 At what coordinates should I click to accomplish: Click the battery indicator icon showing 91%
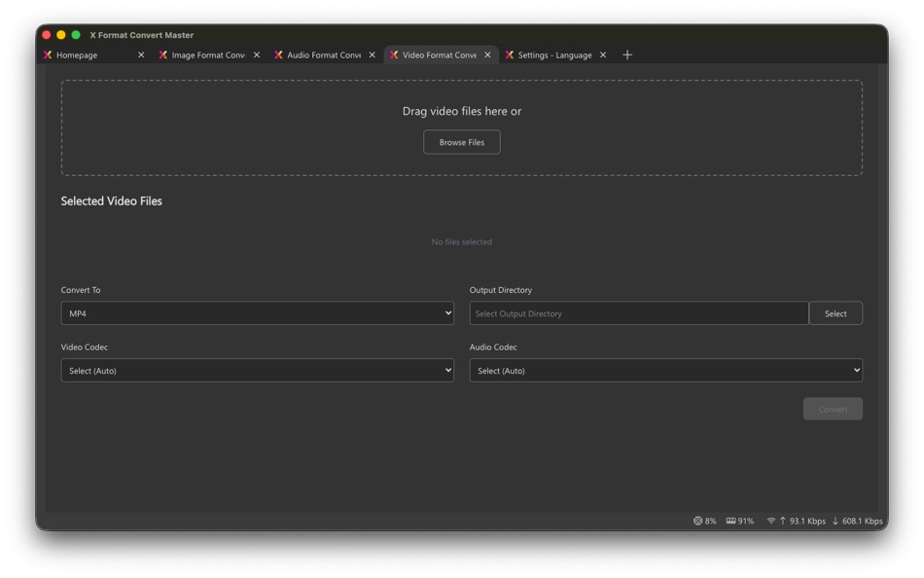pyautogui.click(x=729, y=521)
